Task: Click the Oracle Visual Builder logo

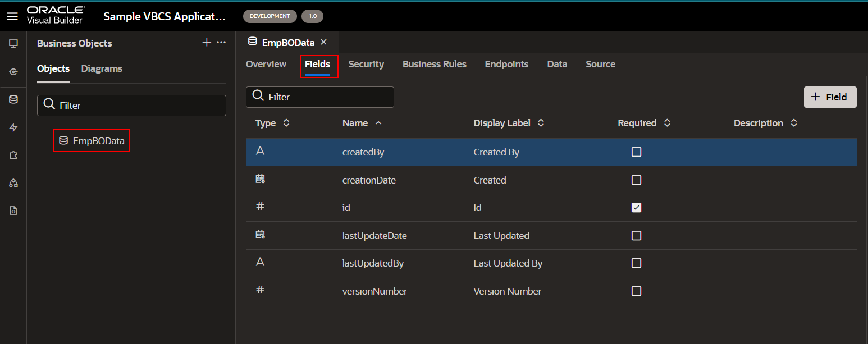Action: pyautogui.click(x=56, y=16)
